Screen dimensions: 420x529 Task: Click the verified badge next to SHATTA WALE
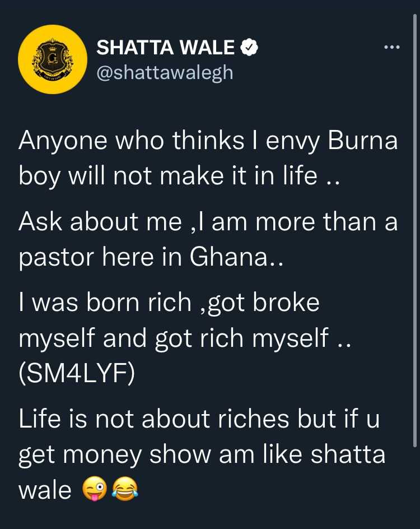[x=248, y=47]
